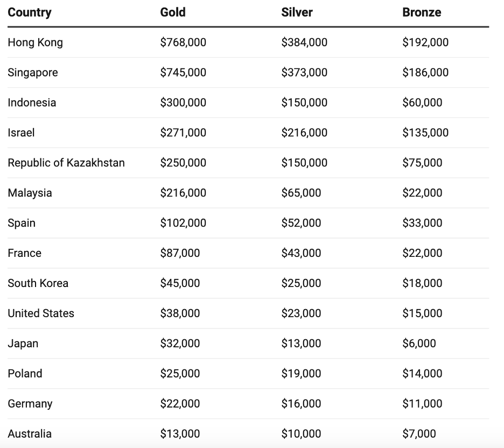Click the Country column header

click(x=30, y=12)
